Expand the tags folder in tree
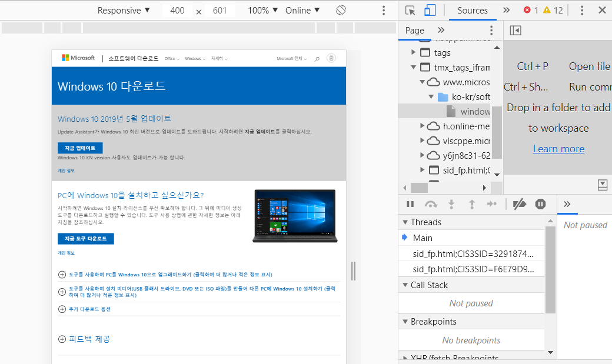Image resolution: width=612 pixels, height=364 pixels. [413, 52]
